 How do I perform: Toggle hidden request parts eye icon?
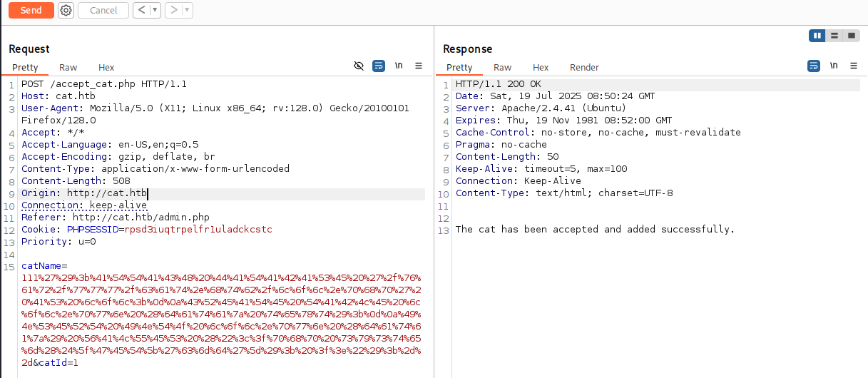coord(359,66)
